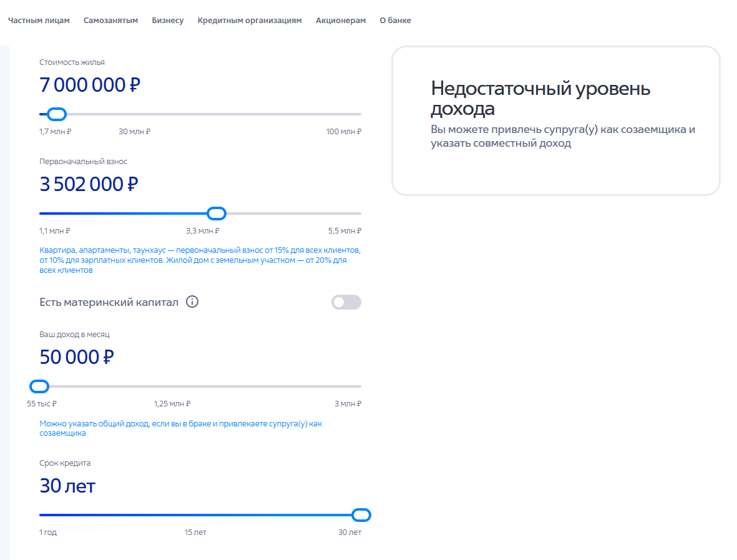Click the loan term slider handle

click(x=361, y=515)
